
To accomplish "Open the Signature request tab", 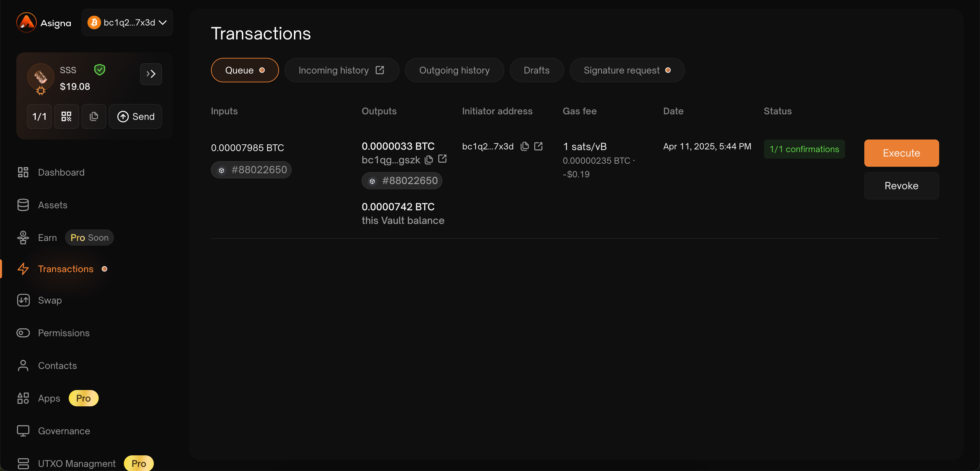I will coord(626,70).
